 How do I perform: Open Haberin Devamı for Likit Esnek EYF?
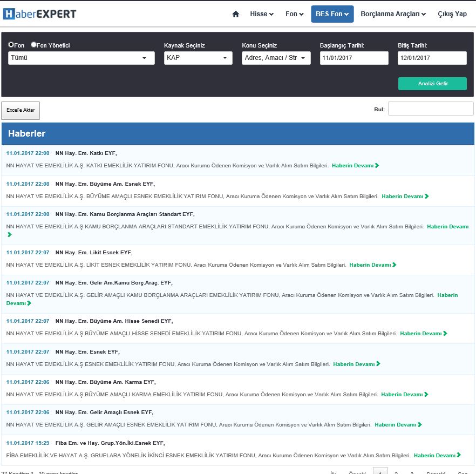click(x=373, y=265)
